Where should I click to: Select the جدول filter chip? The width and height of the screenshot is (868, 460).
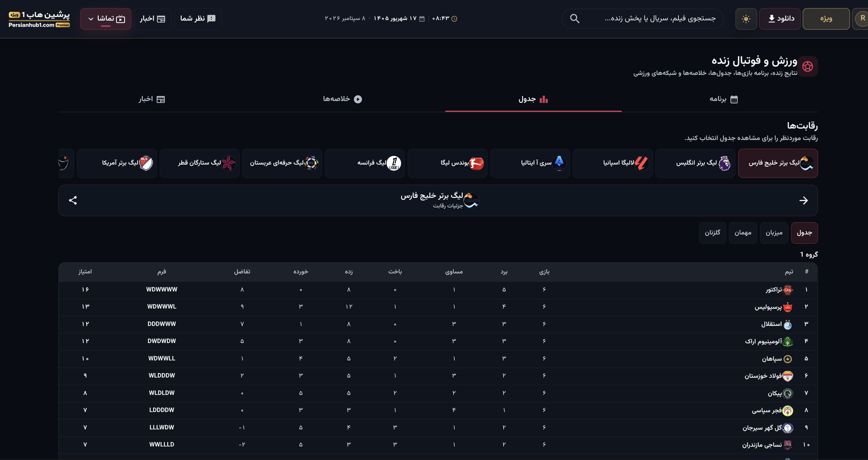(804, 233)
